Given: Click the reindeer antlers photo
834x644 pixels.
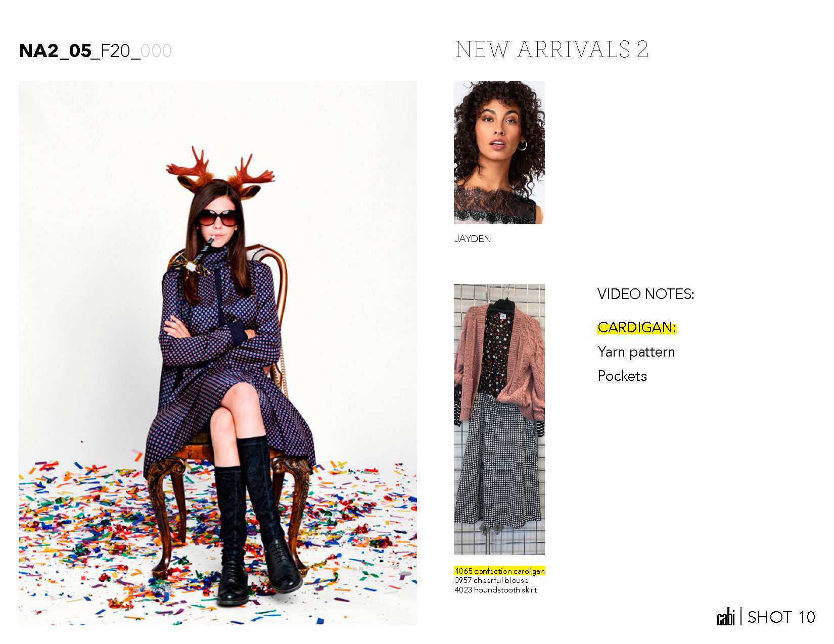Looking at the screenshot, I should click(218, 353).
